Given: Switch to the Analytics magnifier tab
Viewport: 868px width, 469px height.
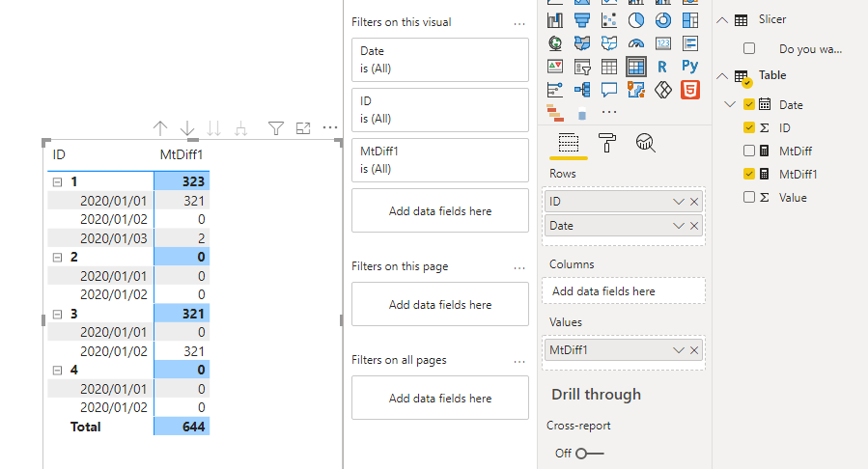Looking at the screenshot, I should 645,143.
